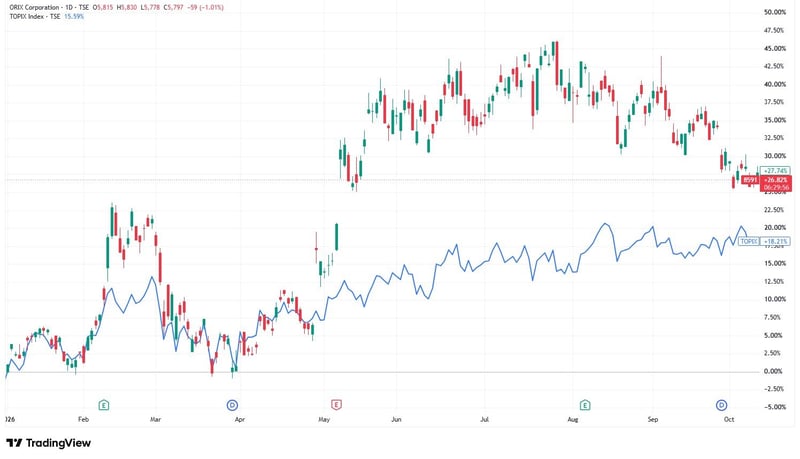Viewport: 800px width, 459px height.
Task: Open the red earnings marker near May
Action: pos(336,405)
